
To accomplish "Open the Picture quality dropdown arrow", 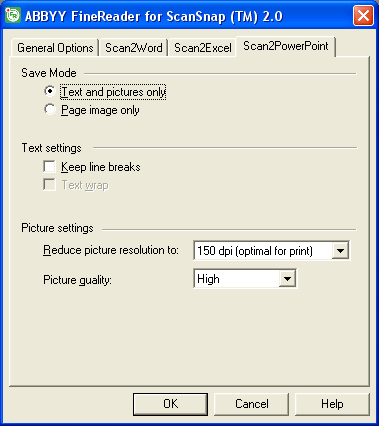I will (x=287, y=278).
